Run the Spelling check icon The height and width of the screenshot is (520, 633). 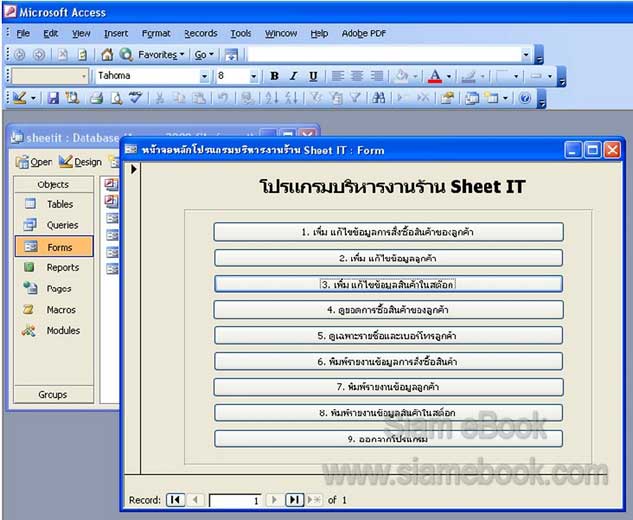[x=136, y=98]
